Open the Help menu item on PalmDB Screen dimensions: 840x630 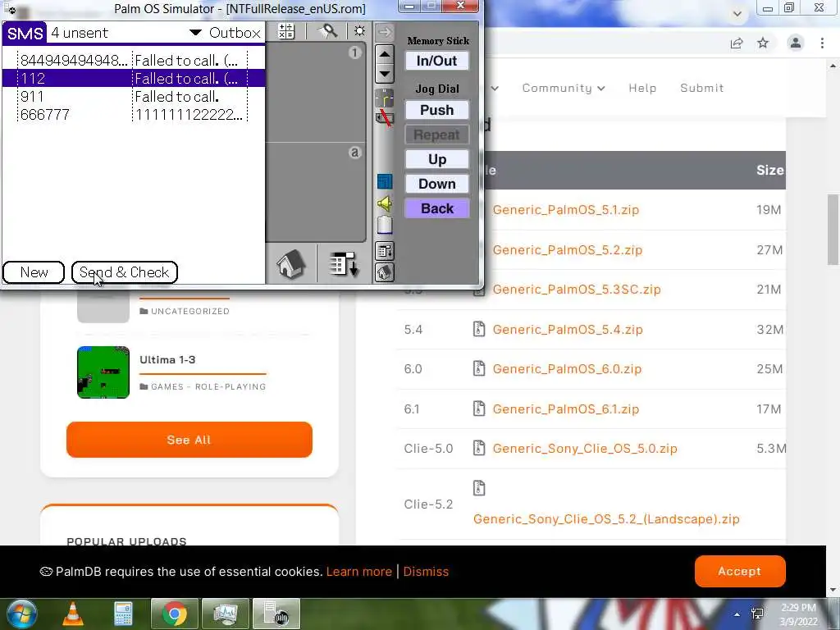[x=642, y=88]
